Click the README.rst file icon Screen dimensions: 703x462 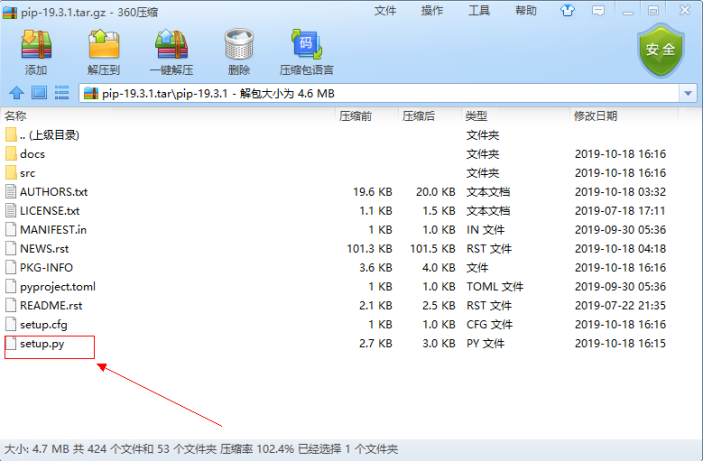[11, 305]
